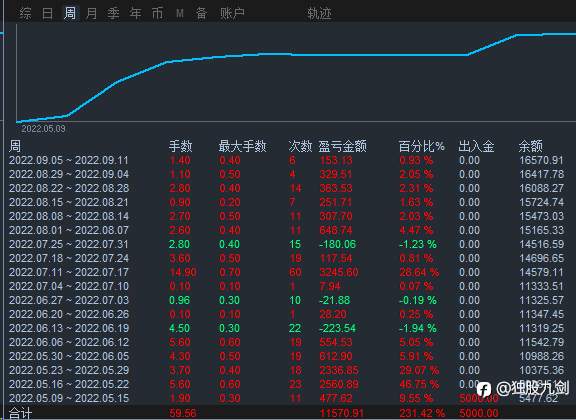The width and height of the screenshot is (576, 420).
Task: Select the M tab
Action: pyautogui.click(x=180, y=14)
